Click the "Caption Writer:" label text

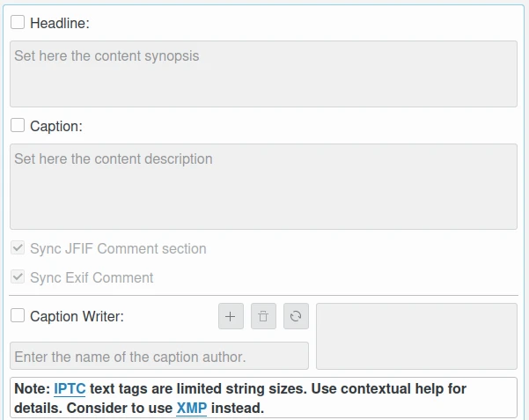(x=77, y=316)
